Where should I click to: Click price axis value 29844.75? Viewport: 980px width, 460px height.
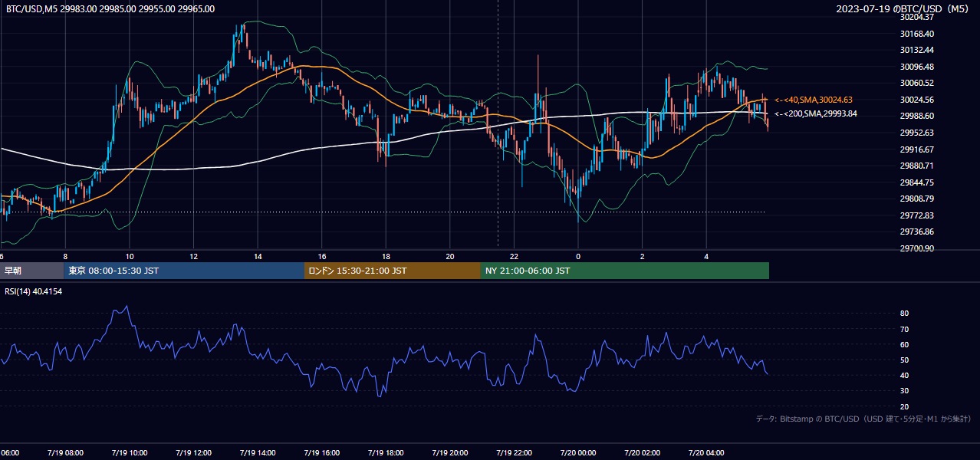tap(917, 182)
